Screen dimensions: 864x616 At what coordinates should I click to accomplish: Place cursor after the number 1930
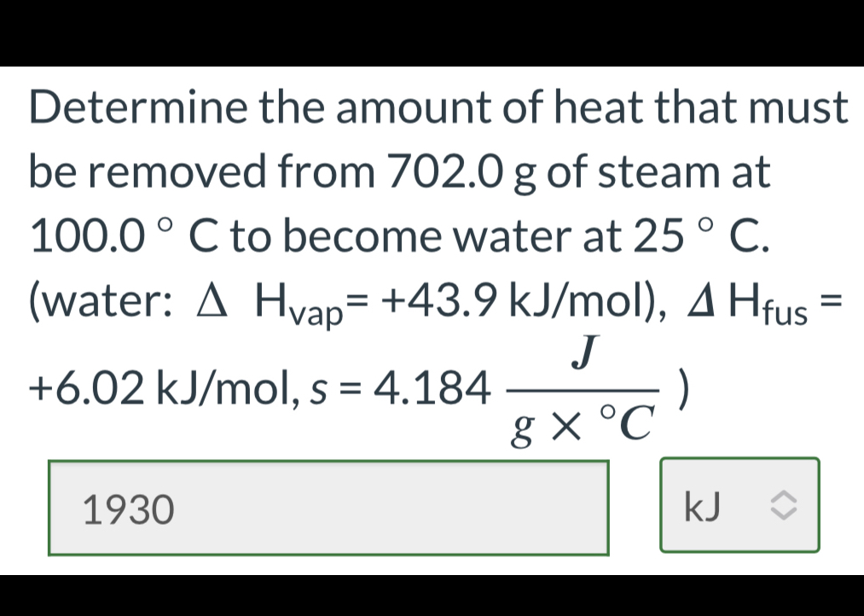pos(179,510)
